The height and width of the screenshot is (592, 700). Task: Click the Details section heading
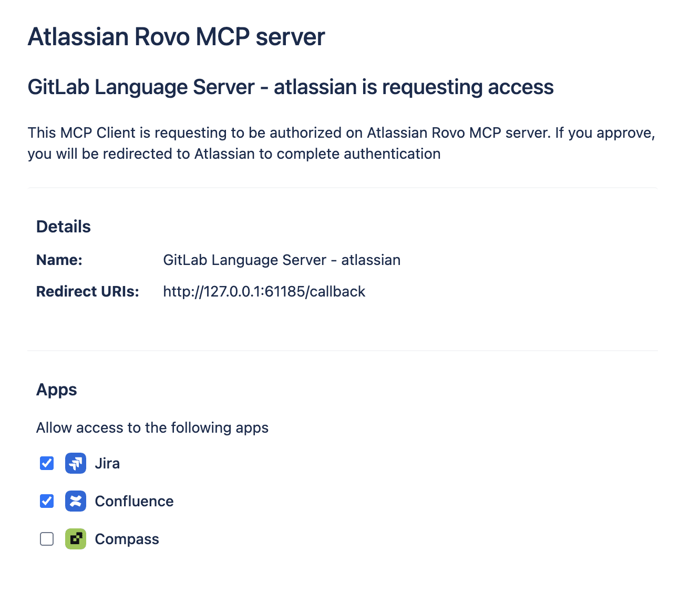63,226
